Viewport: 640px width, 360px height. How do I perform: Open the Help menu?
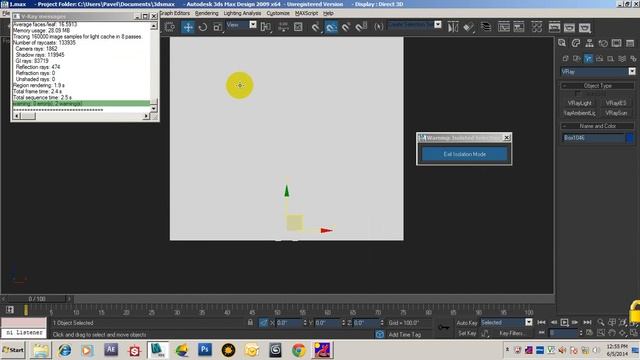click(x=328, y=13)
